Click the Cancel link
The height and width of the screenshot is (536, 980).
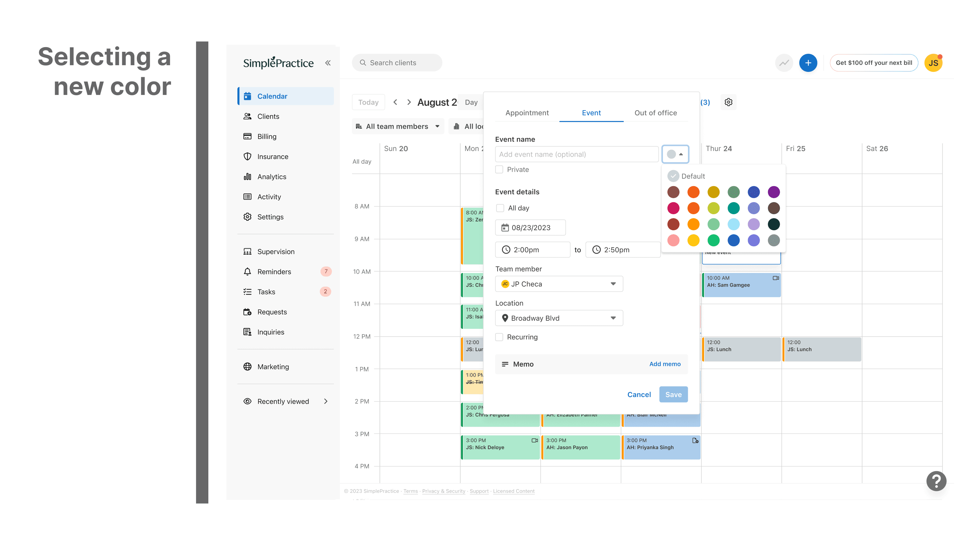click(639, 394)
